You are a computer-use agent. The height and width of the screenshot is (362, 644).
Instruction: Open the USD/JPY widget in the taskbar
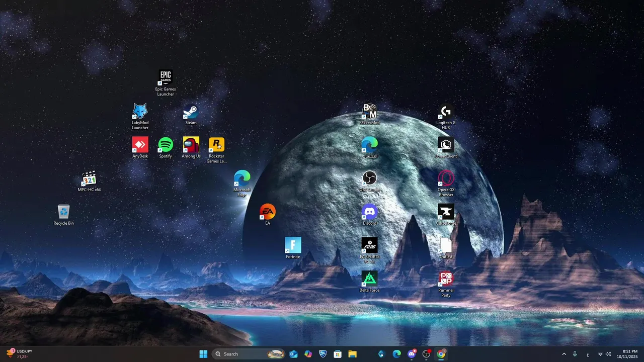coord(20,354)
